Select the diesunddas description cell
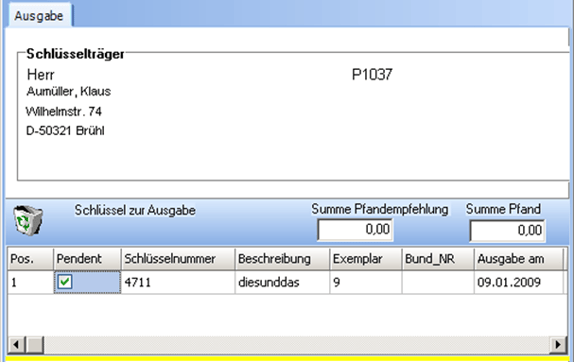This screenshot has height=362, width=574. click(282, 282)
